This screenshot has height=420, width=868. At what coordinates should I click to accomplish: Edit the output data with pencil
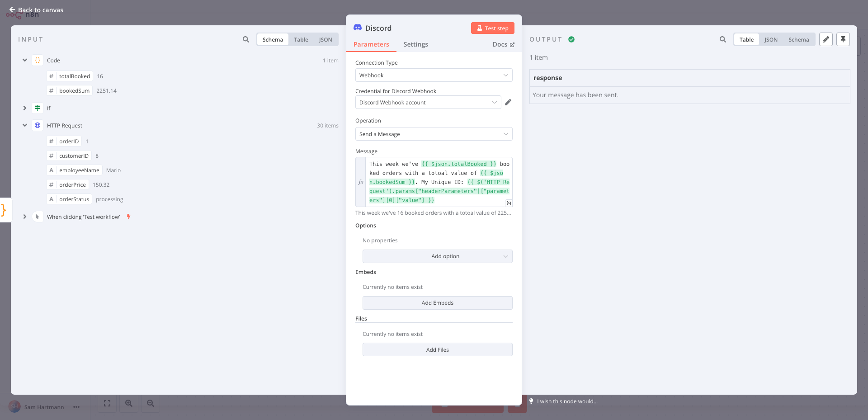(x=826, y=39)
